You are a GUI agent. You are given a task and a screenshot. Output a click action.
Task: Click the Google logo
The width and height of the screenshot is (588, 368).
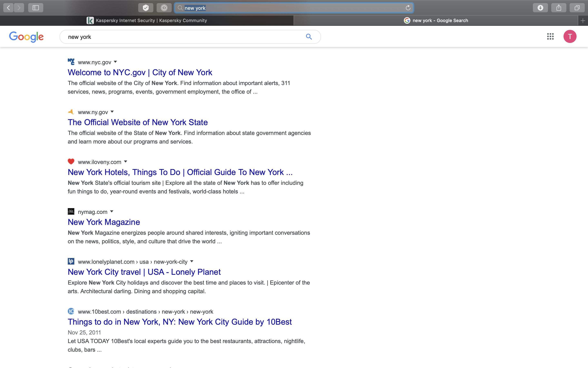point(26,37)
